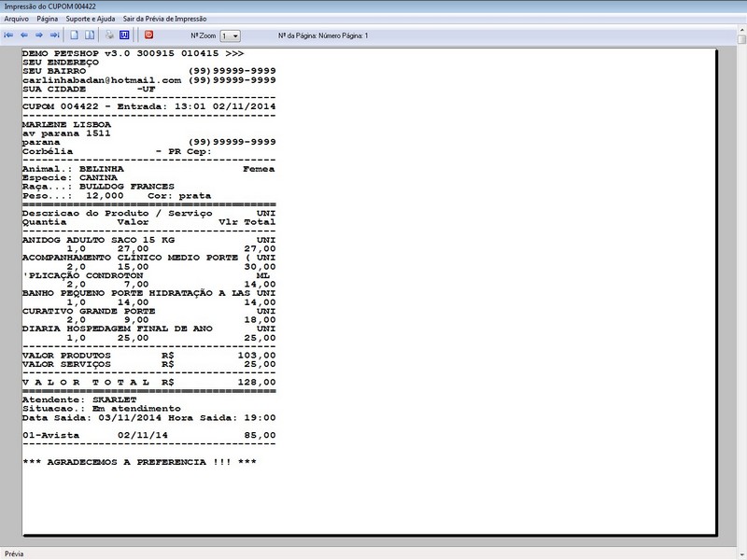
Task: Click item 'ACOMPANHAMENTO CLÍNICO MEDIO PORTE'
Action: [130, 258]
